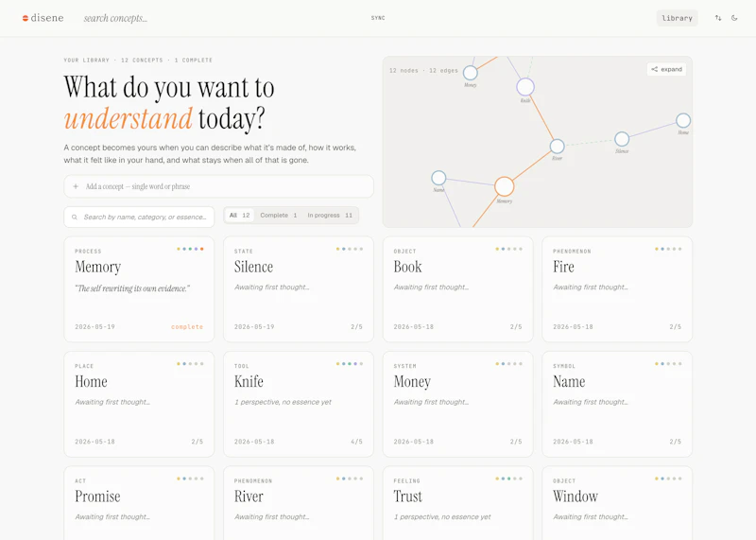
Task: Click progress dots on Promise card
Action: tap(190, 479)
